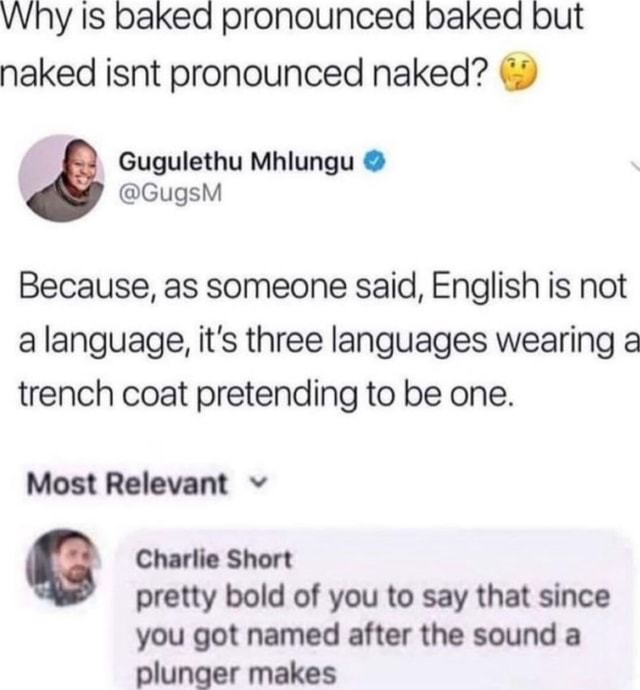
Task: Click the 'Because, as someone said' tweet line
Action: [x=323, y=286]
